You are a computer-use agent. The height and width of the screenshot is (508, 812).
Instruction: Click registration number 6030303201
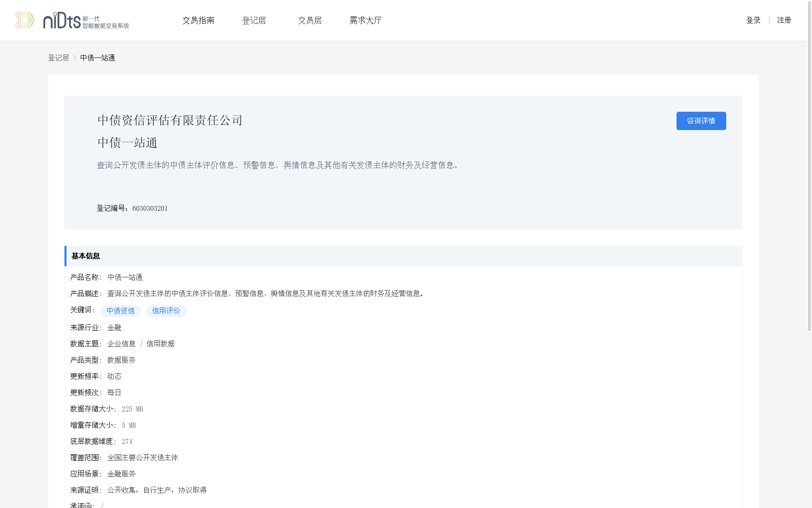[150, 208]
